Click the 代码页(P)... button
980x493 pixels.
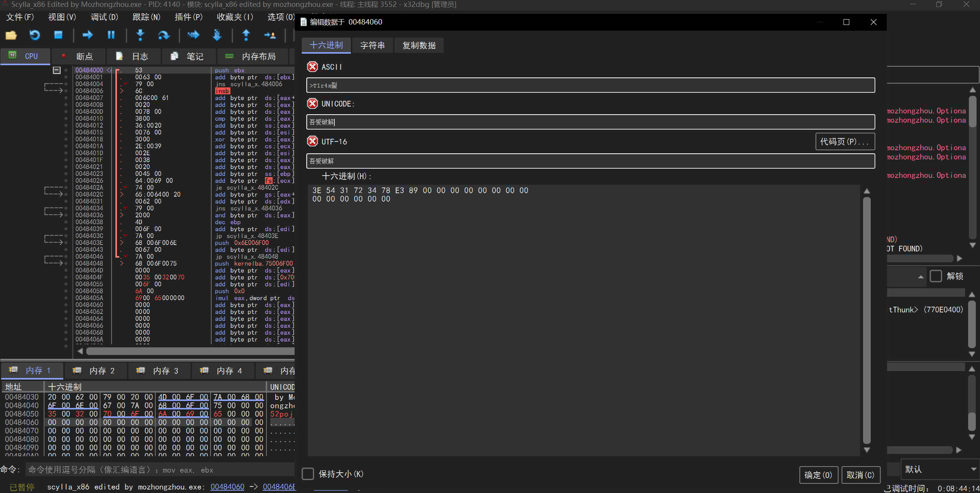[845, 141]
